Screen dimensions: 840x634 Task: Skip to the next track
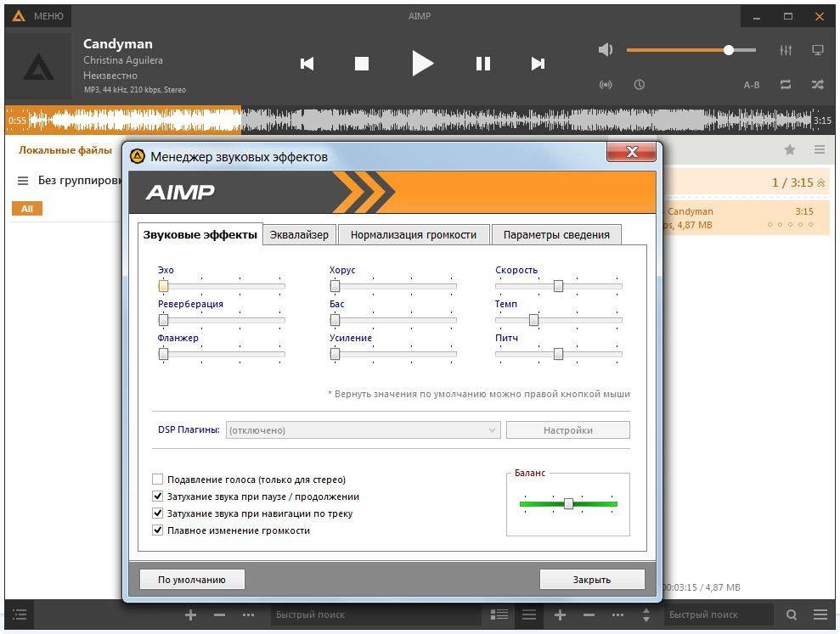(x=538, y=64)
